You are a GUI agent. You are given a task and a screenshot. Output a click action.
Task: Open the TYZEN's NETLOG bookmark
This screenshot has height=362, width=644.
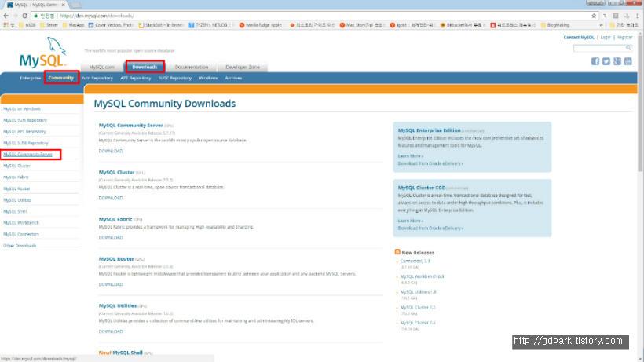coord(211,25)
